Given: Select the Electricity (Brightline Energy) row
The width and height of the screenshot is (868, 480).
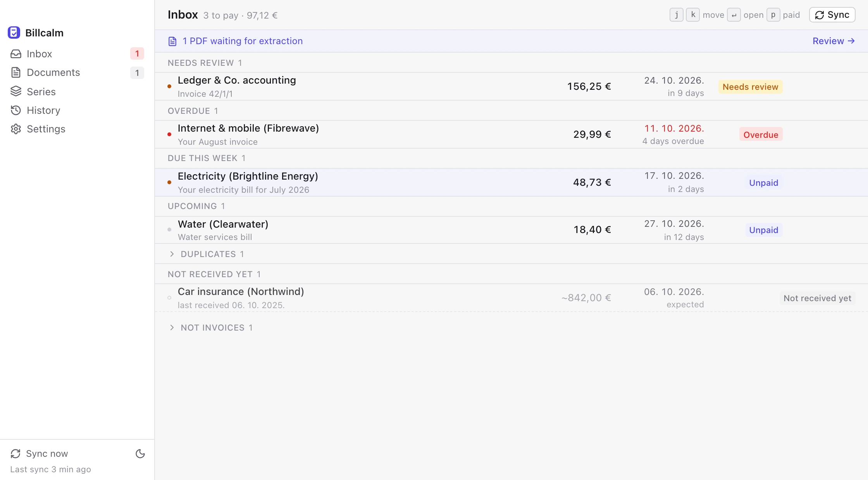Looking at the screenshot, I should pyautogui.click(x=511, y=182).
